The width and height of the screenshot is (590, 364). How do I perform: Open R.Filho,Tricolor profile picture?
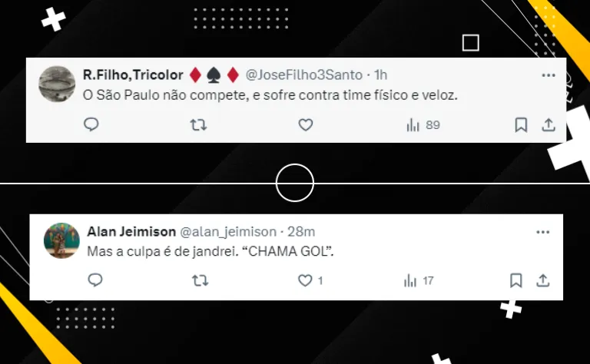[x=57, y=84]
